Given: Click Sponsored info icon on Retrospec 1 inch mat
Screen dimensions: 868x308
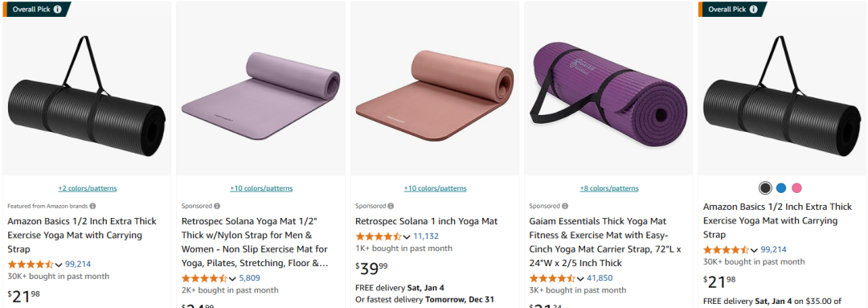Looking at the screenshot, I should tap(391, 206).
